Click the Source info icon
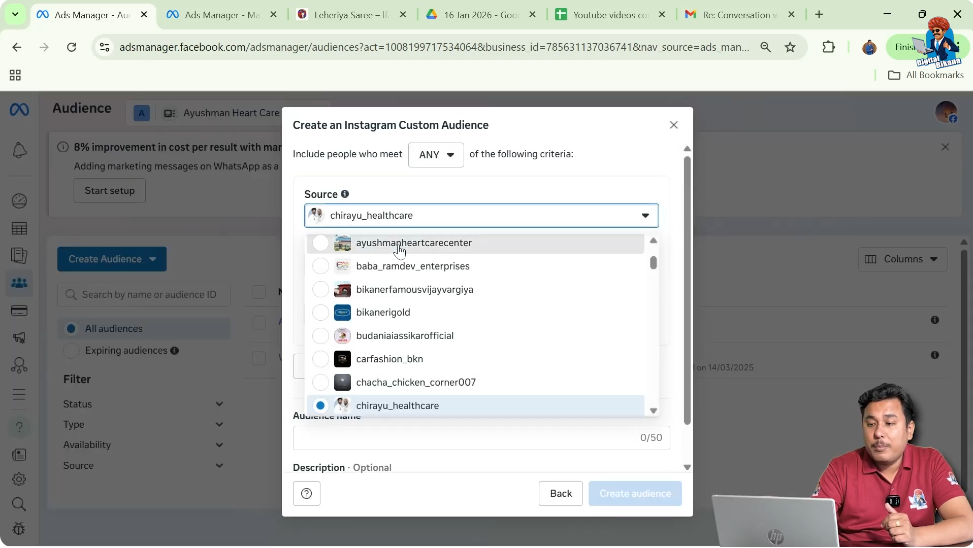Viewport: 973px width, 548px height. [x=345, y=194]
